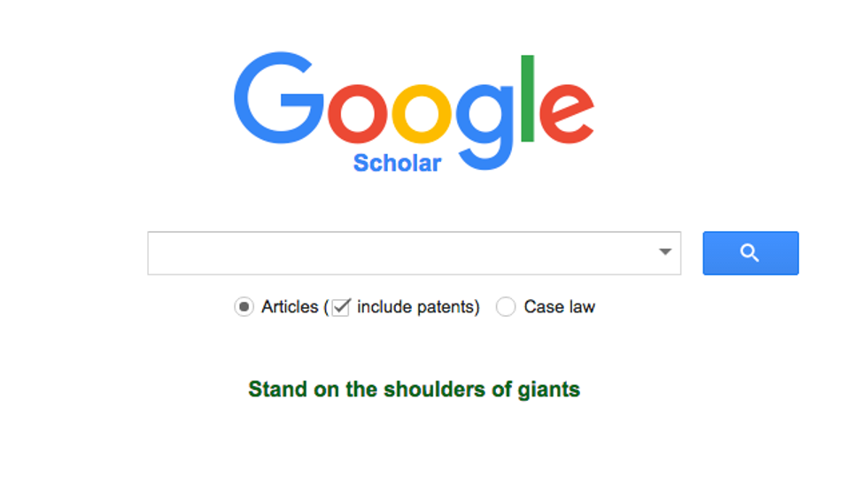Viewport: 868px width, 492px height.
Task: Click the "Articles" label text
Action: pyautogui.click(x=289, y=307)
